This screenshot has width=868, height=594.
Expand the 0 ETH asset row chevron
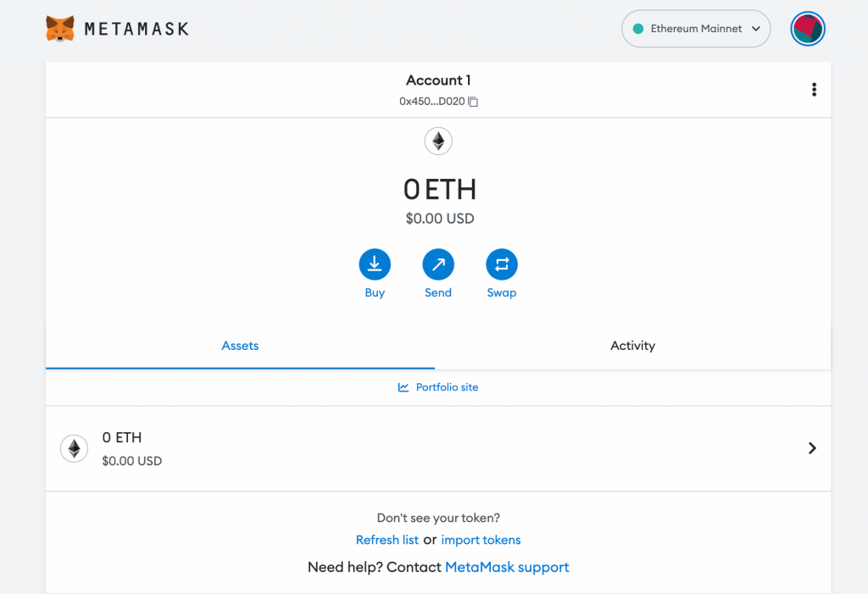coord(812,448)
